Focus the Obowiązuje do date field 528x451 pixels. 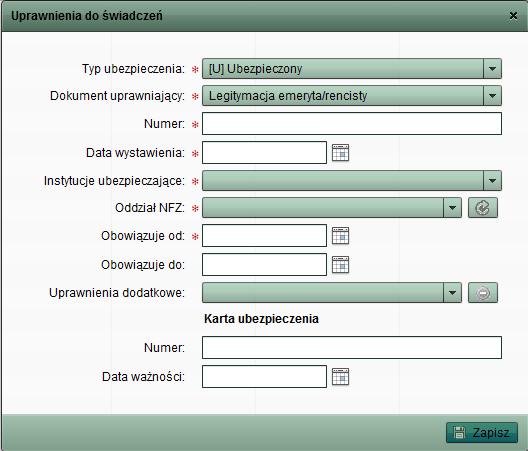[x=264, y=264]
